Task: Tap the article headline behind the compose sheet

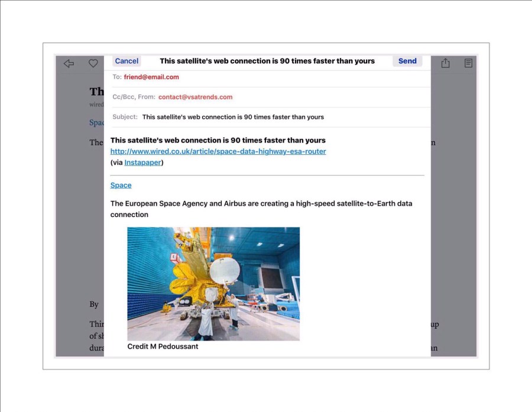Action: pyautogui.click(x=96, y=92)
